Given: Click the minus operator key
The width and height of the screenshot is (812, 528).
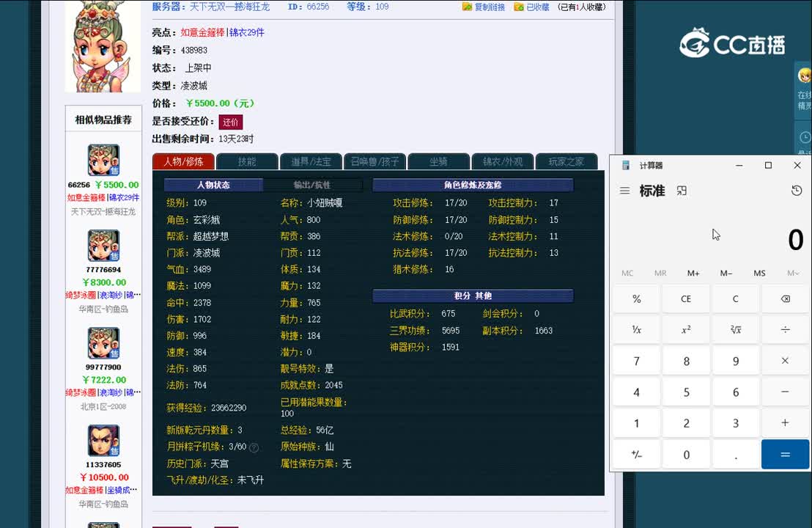Looking at the screenshot, I should tap(785, 392).
